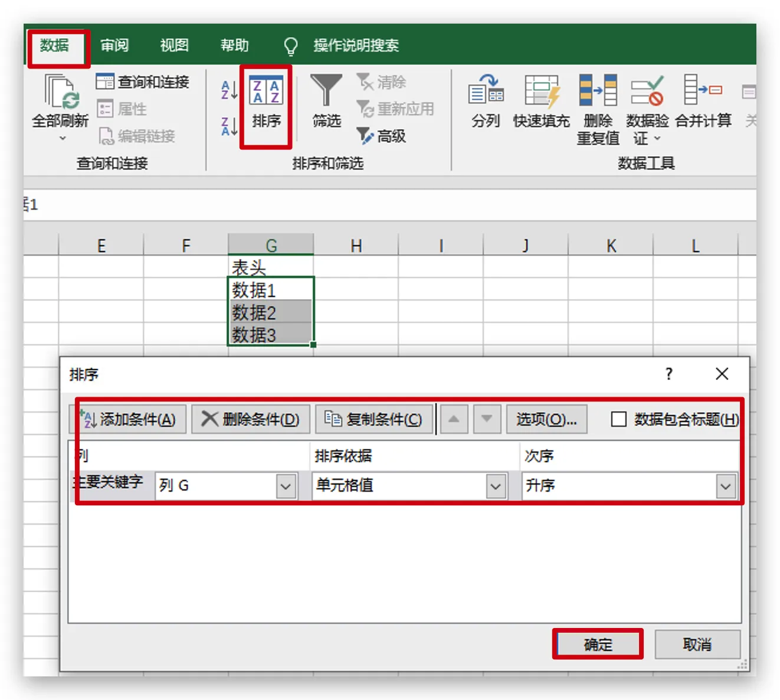Screen dimensions: 780x700
Task: Click the move down arrow button
Action: pos(487,420)
